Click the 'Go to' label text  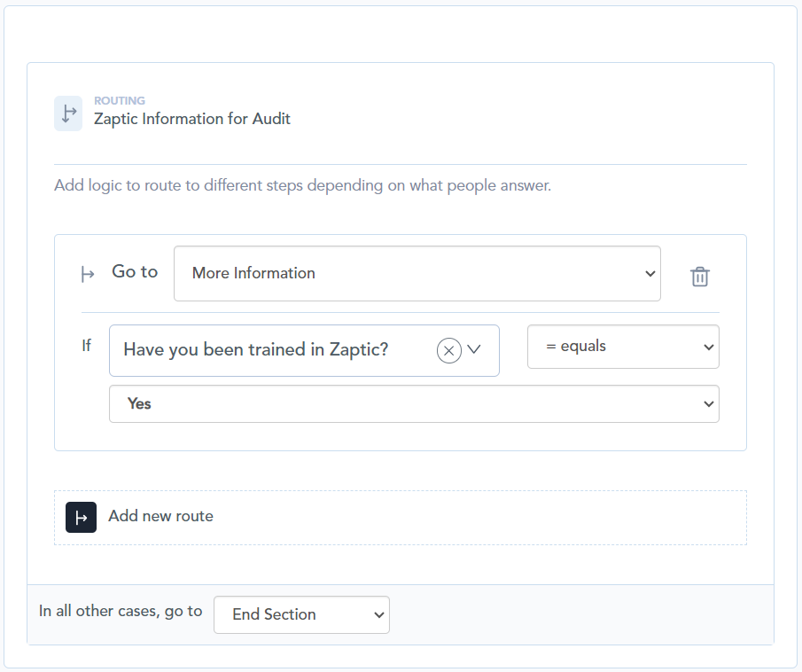coord(135,272)
